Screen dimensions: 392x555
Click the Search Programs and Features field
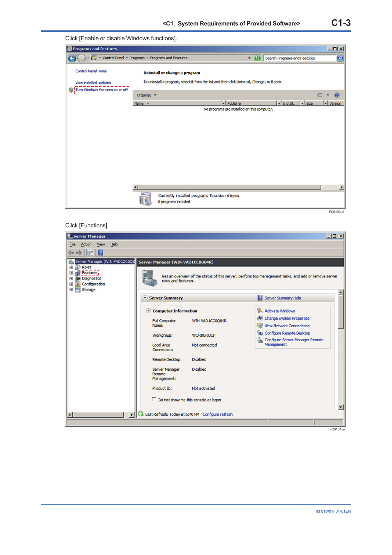300,58
